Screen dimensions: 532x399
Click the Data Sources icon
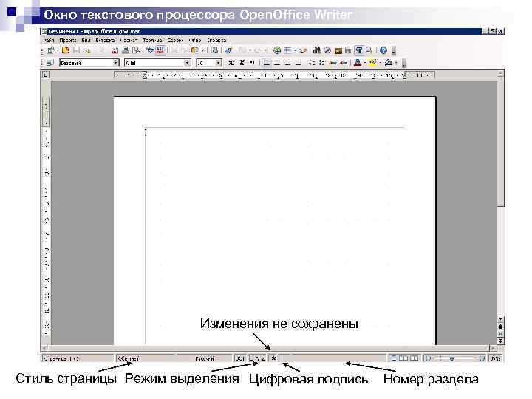coord(348,51)
